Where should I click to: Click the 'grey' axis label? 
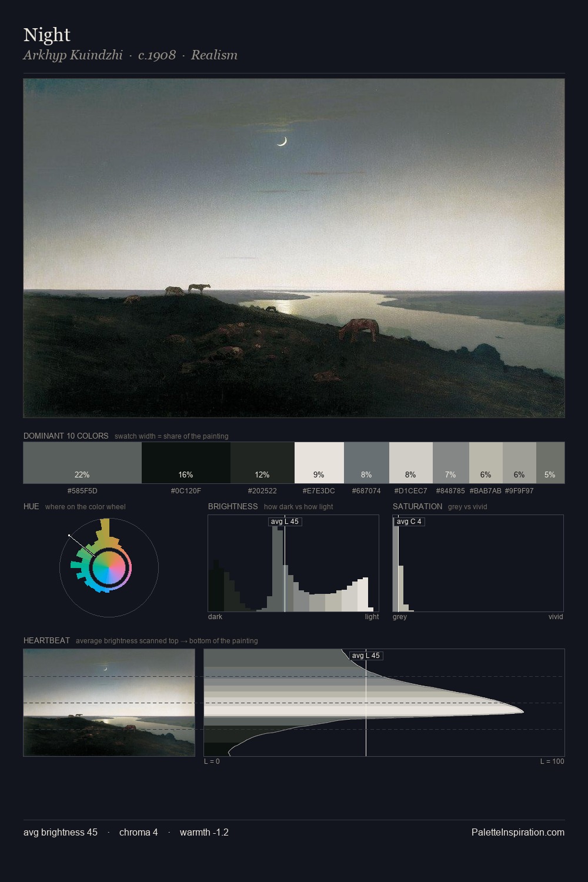[400, 617]
